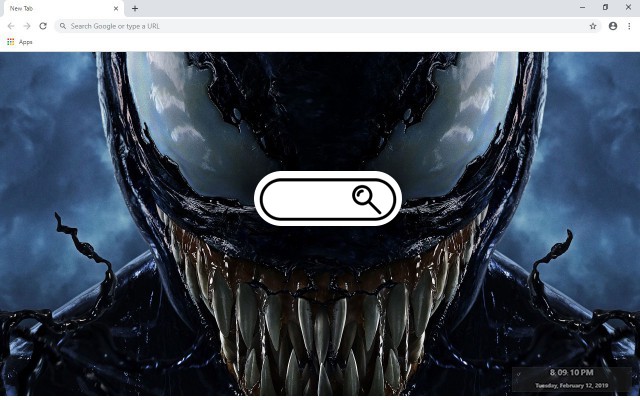Reload the current page
This screenshot has width=640, height=400.
[43, 26]
